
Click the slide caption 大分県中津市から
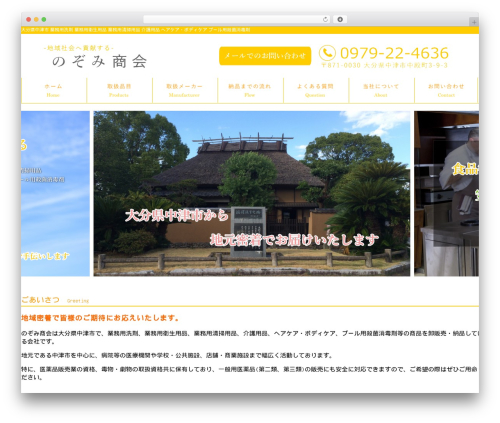pos(177,216)
